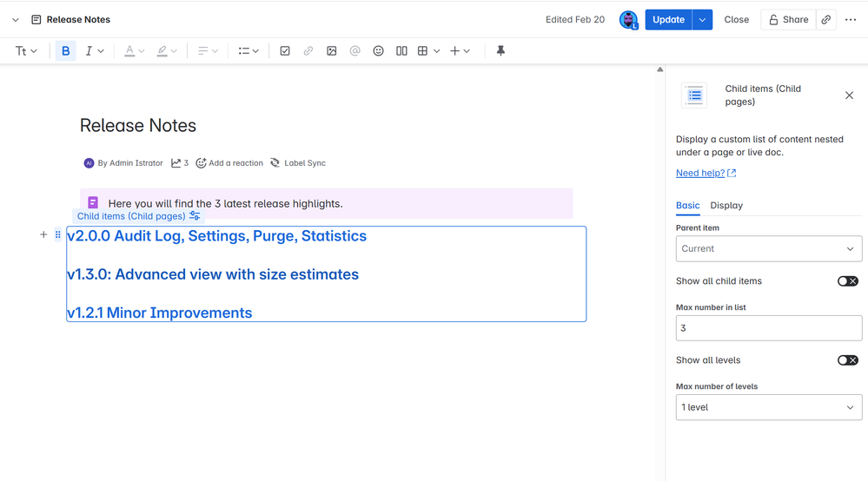Screen dimensions: 868x481
Task: Click the Close editor button
Action: click(736, 19)
